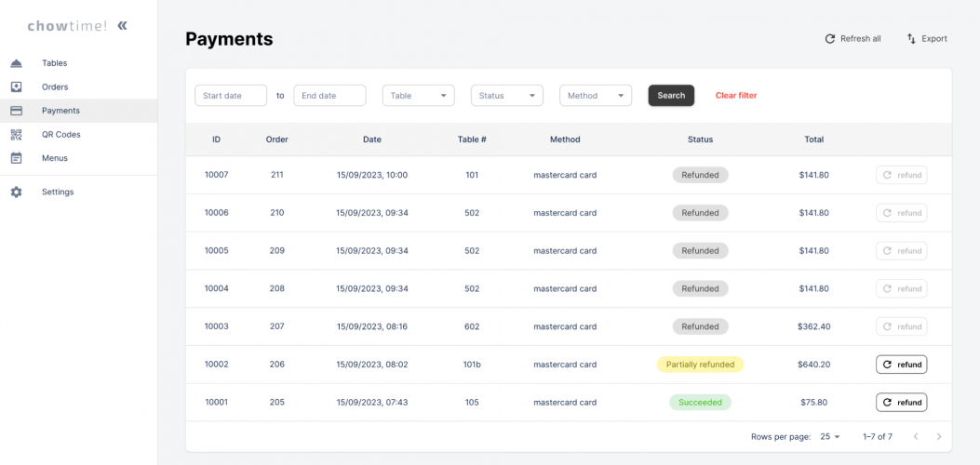Click the total $75.80

point(813,403)
